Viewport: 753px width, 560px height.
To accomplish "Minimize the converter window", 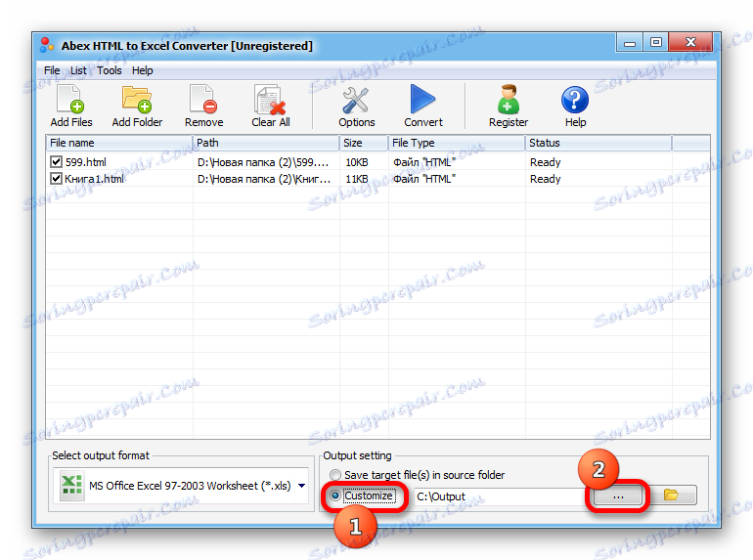I will (630, 43).
